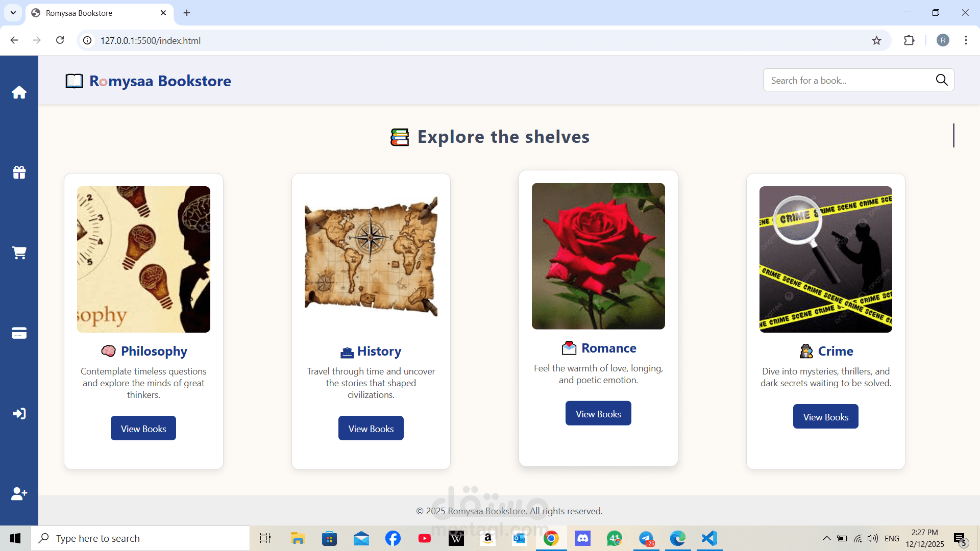Expand hidden icons in the system tray

(826, 538)
